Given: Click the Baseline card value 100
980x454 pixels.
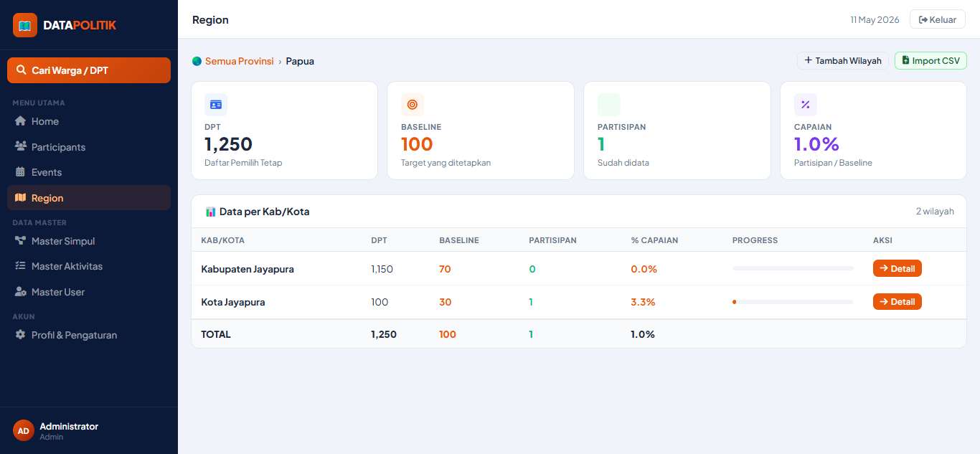Looking at the screenshot, I should click(417, 144).
